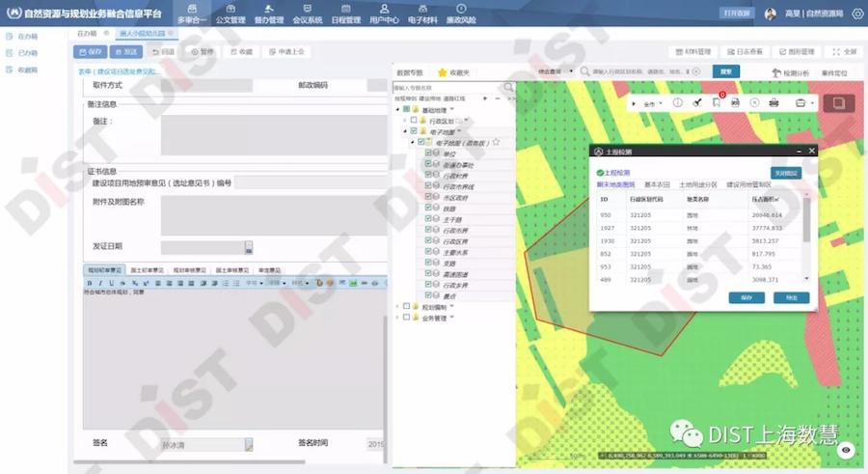This screenshot has width=868, height=474.
Task: Open the 综合查询 search type dropdown
Action: (556, 71)
